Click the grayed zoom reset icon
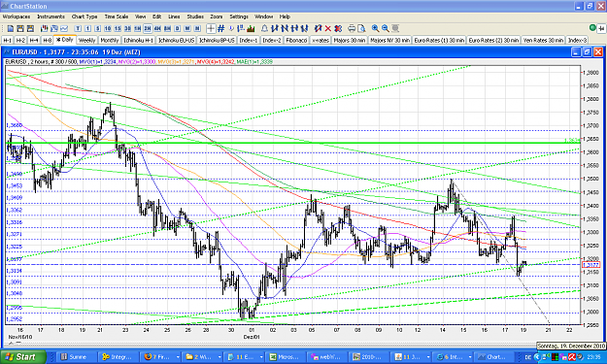The height and width of the screenshot is (364, 607). [395, 28]
